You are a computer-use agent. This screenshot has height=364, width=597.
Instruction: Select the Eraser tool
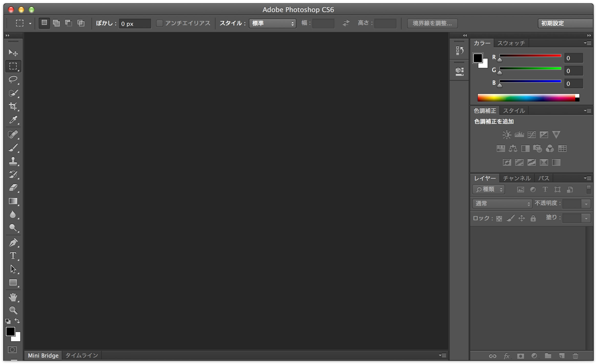pyautogui.click(x=13, y=188)
